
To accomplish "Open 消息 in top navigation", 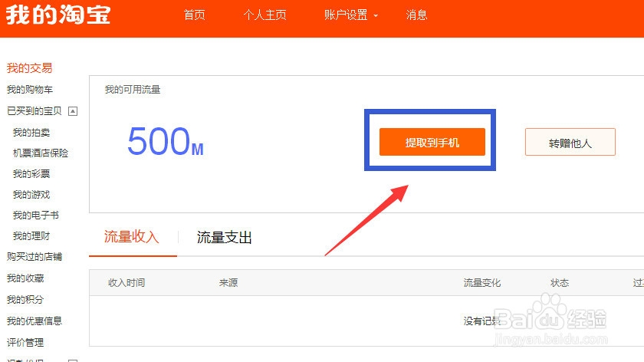I will [416, 15].
